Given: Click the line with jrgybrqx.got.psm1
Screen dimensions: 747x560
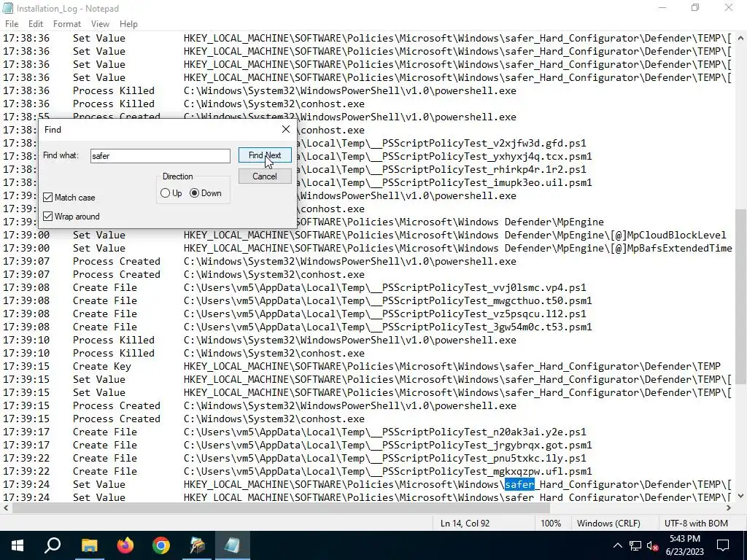Looking at the screenshot, I should [298, 445].
